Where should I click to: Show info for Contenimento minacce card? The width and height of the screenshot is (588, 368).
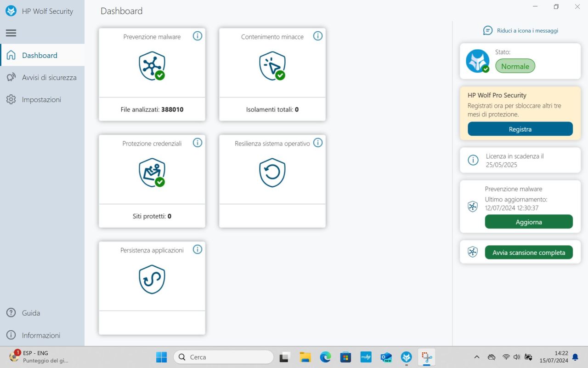pos(318,36)
